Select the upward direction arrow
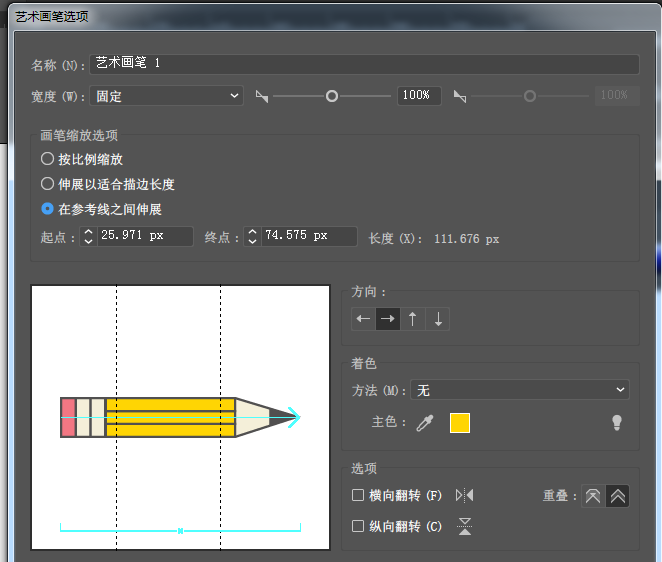This screenshot has width=662, height=562. (x=412, y=319)
